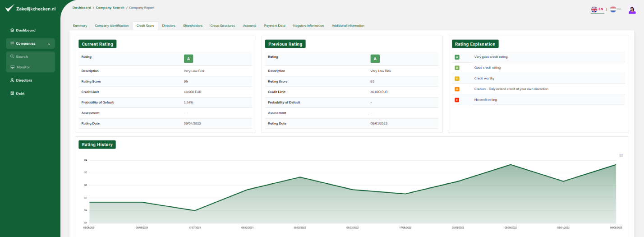Switch to the Summary tab
Viewport: 644px width, 237px height.
coord(80,26)
